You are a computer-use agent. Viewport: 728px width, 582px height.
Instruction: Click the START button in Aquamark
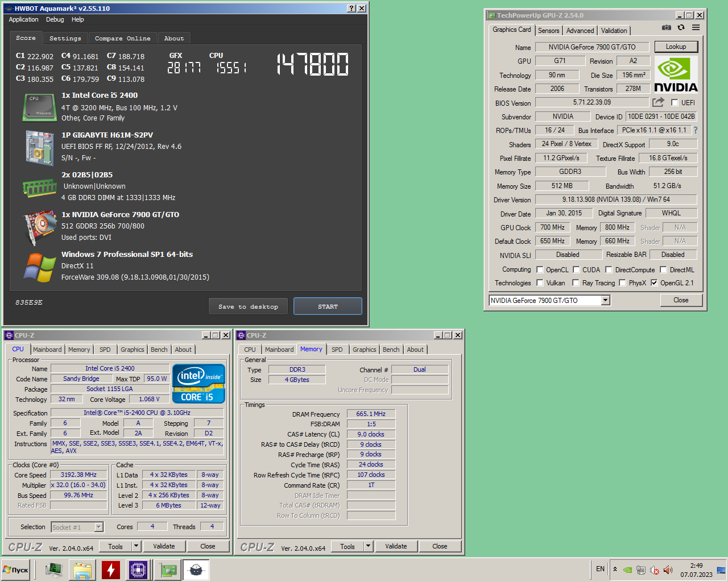click(x=328, y=306)
